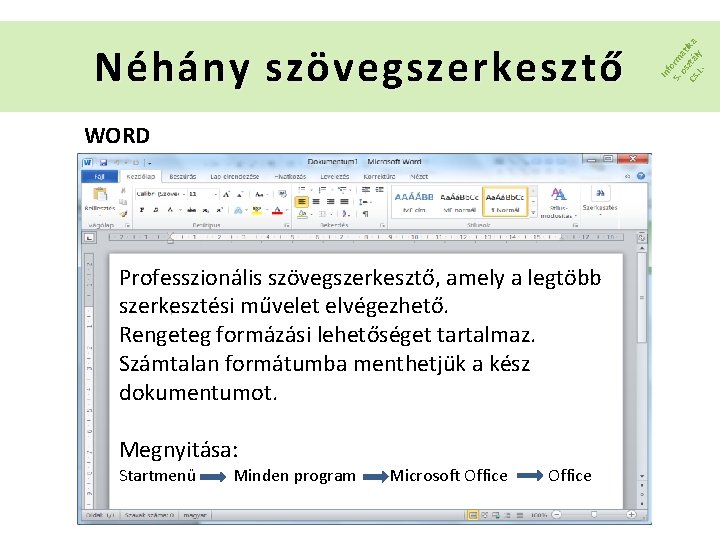Open the font size 11 dropdown
720x540 pixels.
216,194
